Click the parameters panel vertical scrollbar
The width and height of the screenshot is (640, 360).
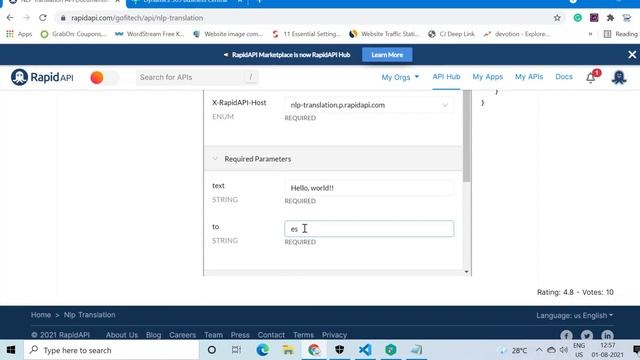pos(467,136)
